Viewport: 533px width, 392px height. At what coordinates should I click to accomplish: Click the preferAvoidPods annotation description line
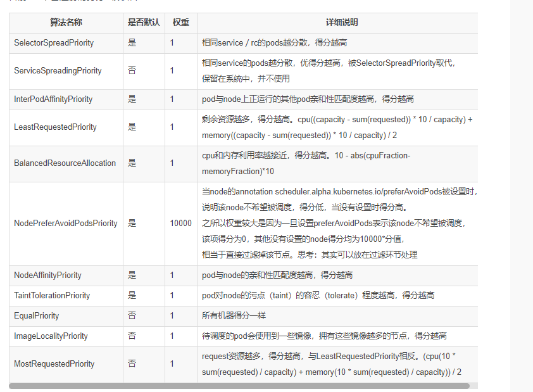[x=339, y=192]
